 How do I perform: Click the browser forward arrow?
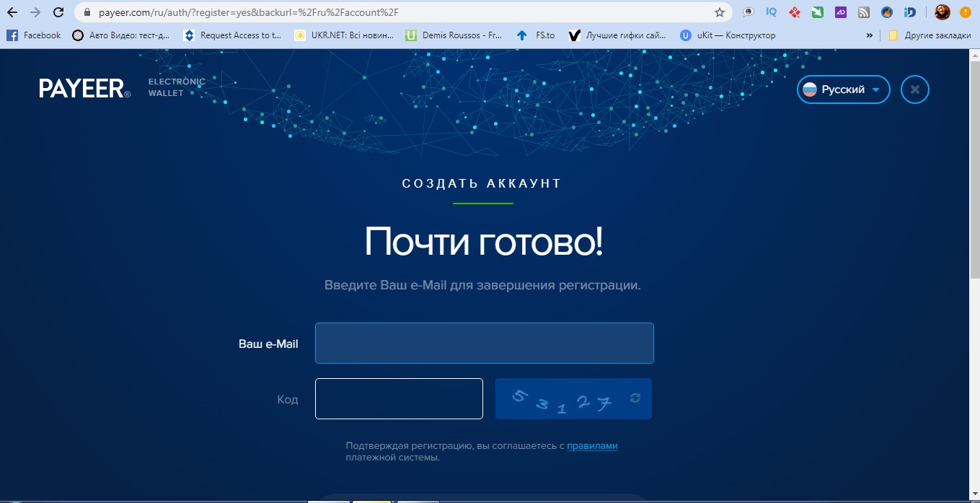click(35, 12)
